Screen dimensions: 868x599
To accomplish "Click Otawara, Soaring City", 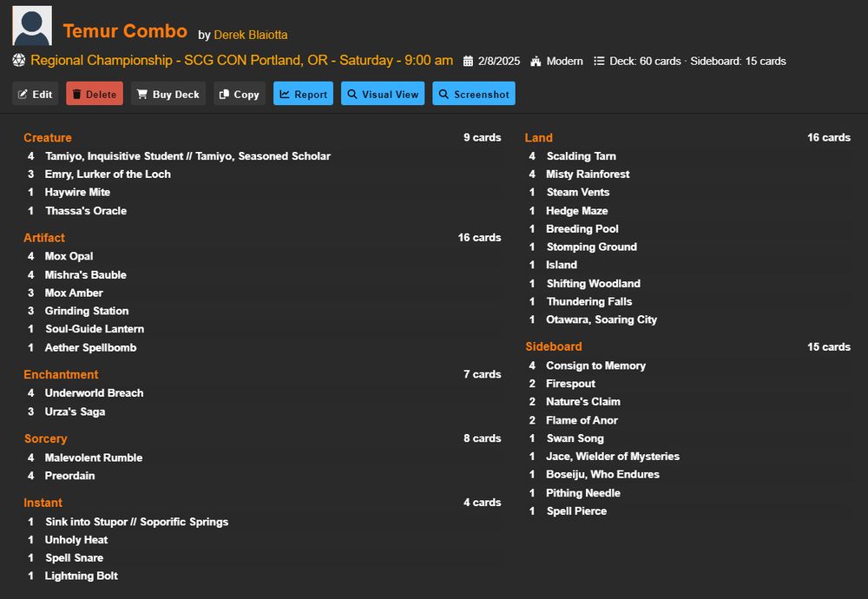I will tap(602, 319).
